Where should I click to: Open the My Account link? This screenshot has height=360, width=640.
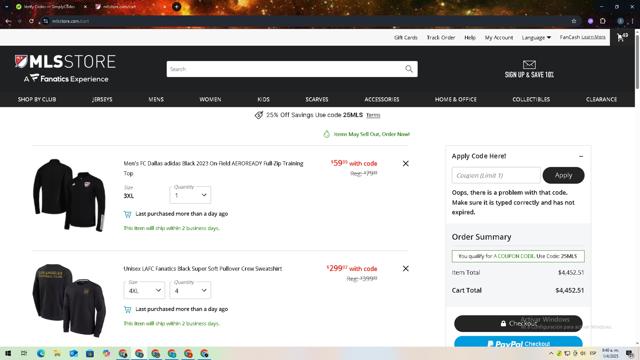[x=499, y=38]
